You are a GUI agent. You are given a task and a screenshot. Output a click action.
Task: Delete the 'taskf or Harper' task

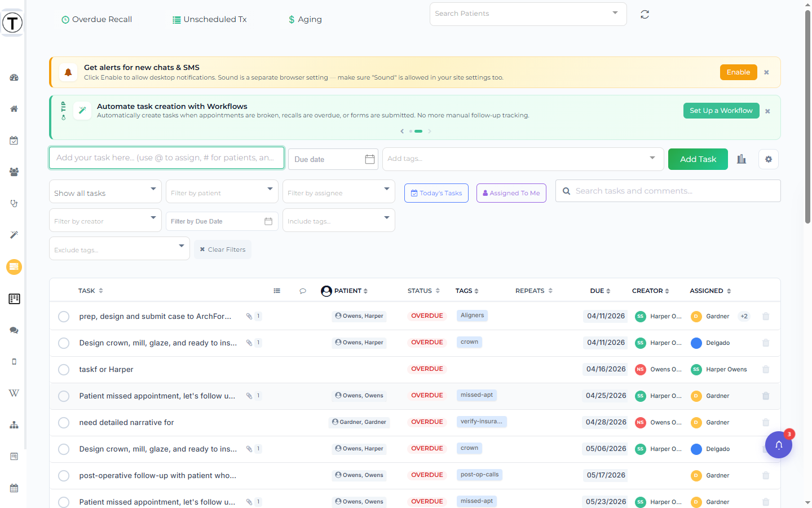tap(766, 370)
